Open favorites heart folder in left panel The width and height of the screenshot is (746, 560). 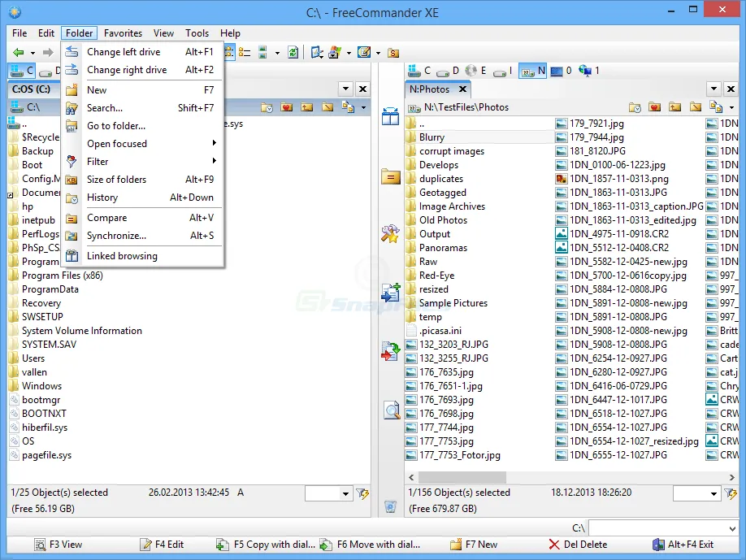tap(286, 107)
